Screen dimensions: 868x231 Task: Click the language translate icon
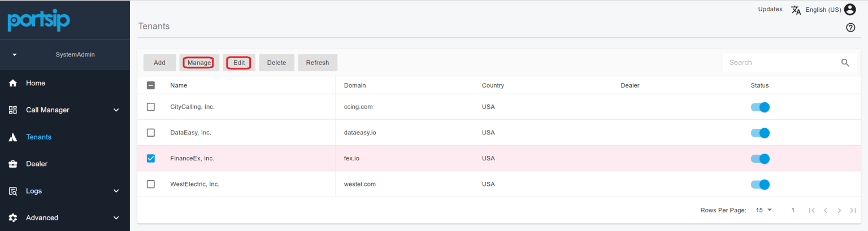[x=796, y=10]
